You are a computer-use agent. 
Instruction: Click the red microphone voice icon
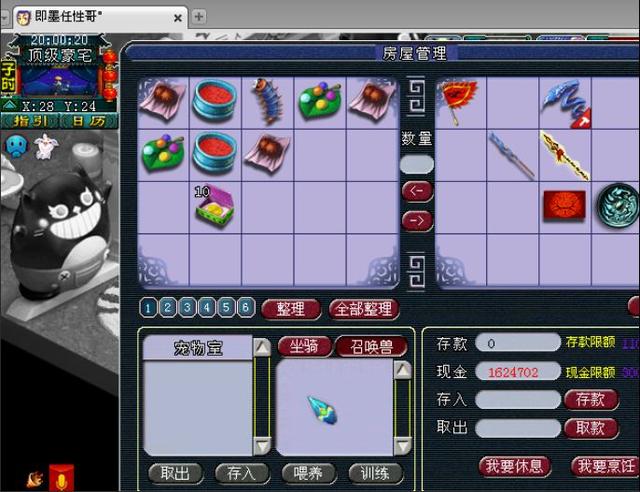pyautogui.click(x=62, y=478)
